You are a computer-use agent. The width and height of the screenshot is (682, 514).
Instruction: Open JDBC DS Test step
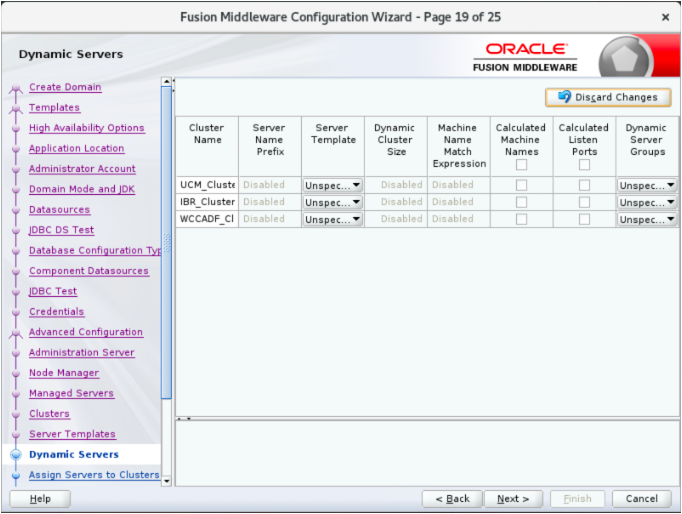(x=61, y=230)
